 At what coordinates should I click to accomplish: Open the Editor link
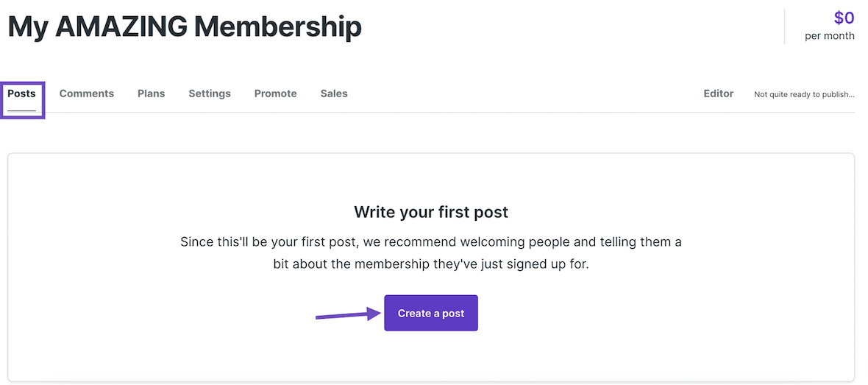[x=718, y=93]
